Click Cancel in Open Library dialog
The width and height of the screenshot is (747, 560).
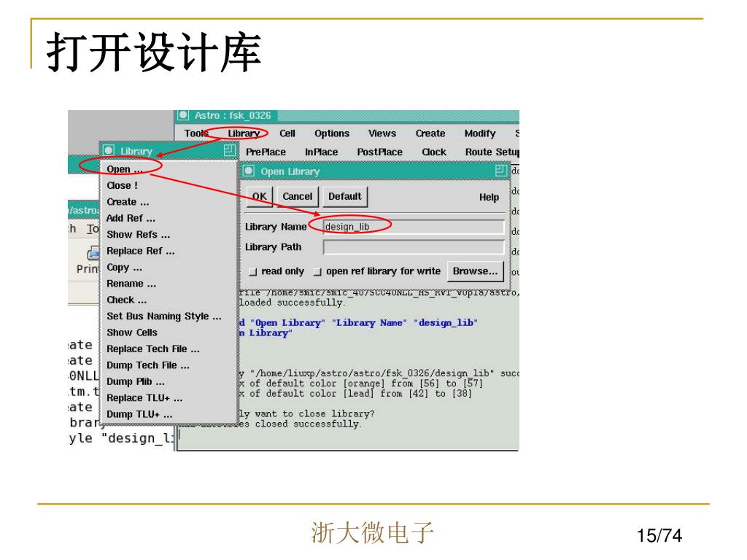click(298, 197)
